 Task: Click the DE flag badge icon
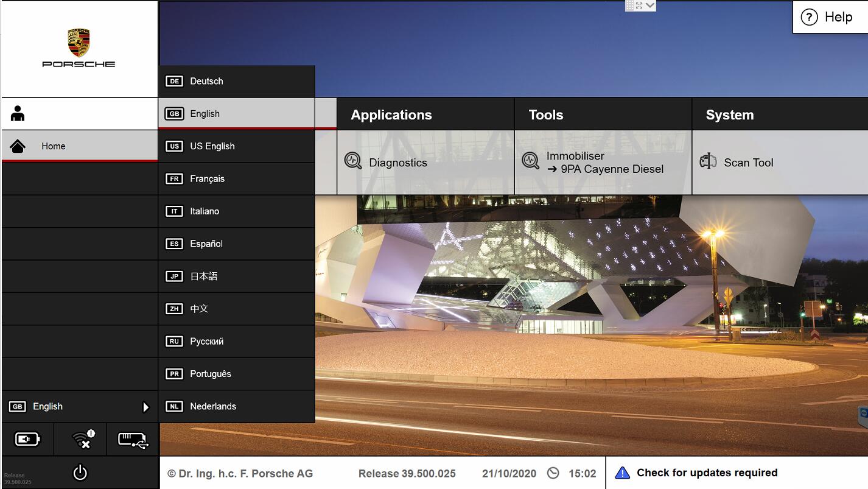tap(174, 81)
